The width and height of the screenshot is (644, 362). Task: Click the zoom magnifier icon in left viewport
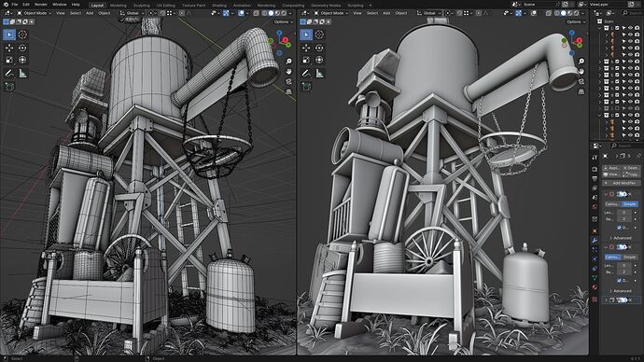click(288, 62)
